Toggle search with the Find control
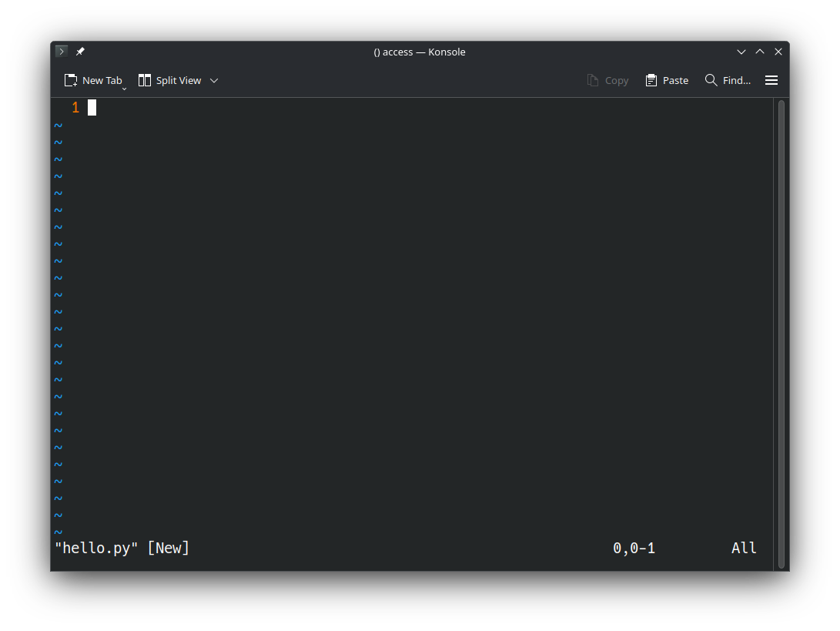The width and height of the screenshot is (840, 631). point(728,79)
